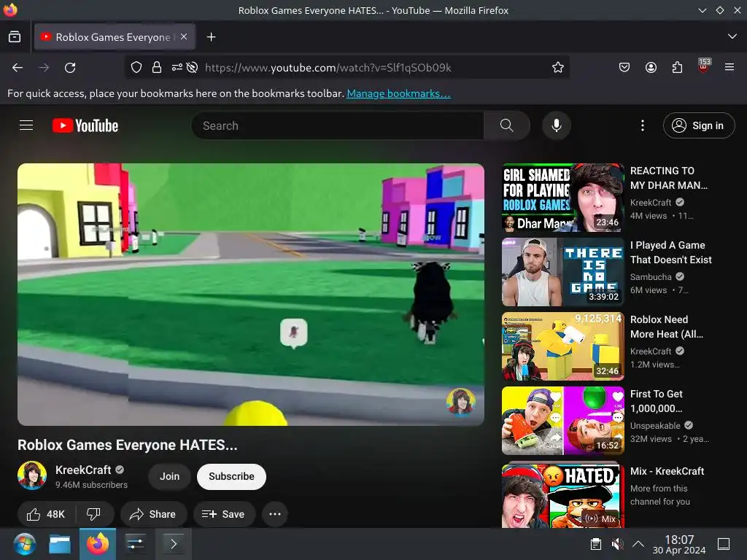Click the Sign in button

coord(699,125)
